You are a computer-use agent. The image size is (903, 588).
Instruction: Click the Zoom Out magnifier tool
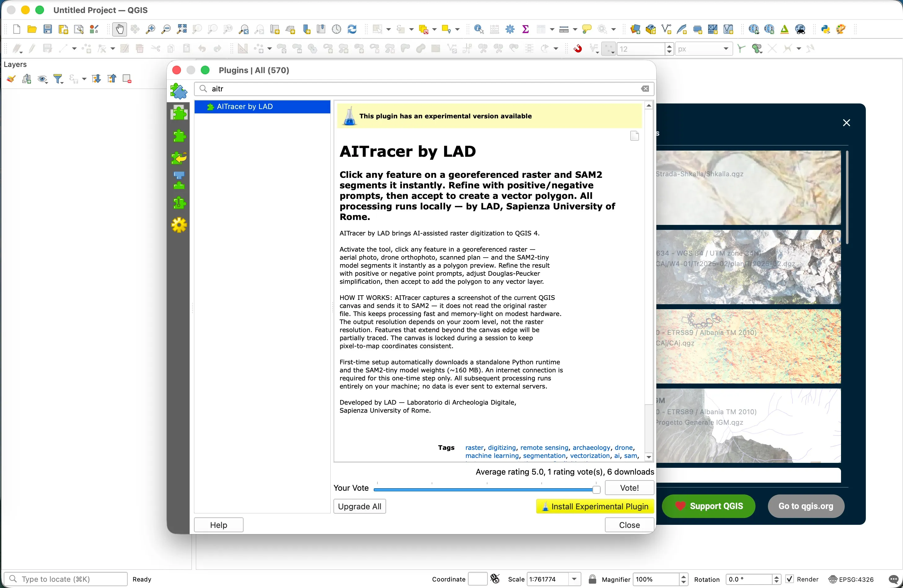[166, 29]
